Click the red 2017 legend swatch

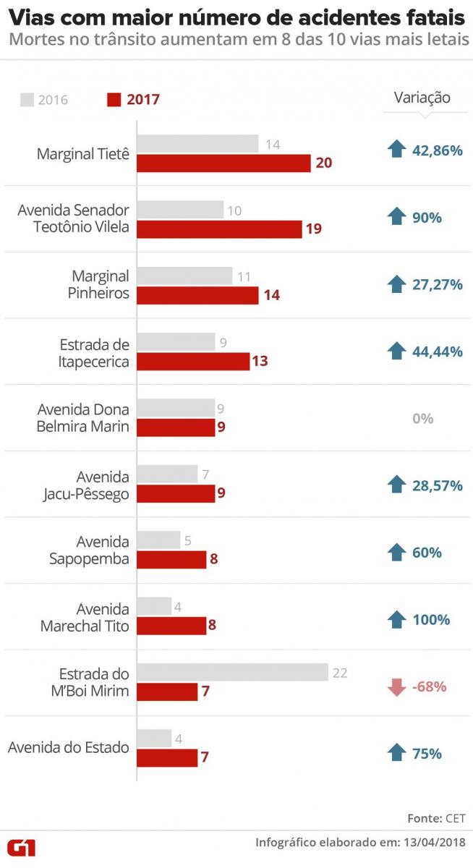pyautogui.click(x=113, y=100)
